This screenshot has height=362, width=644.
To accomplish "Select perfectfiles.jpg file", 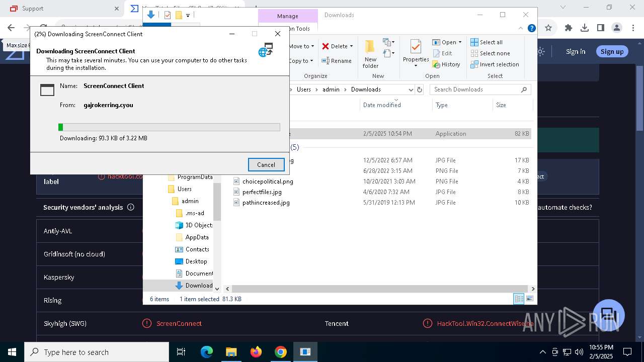I will tap(262, 192).
